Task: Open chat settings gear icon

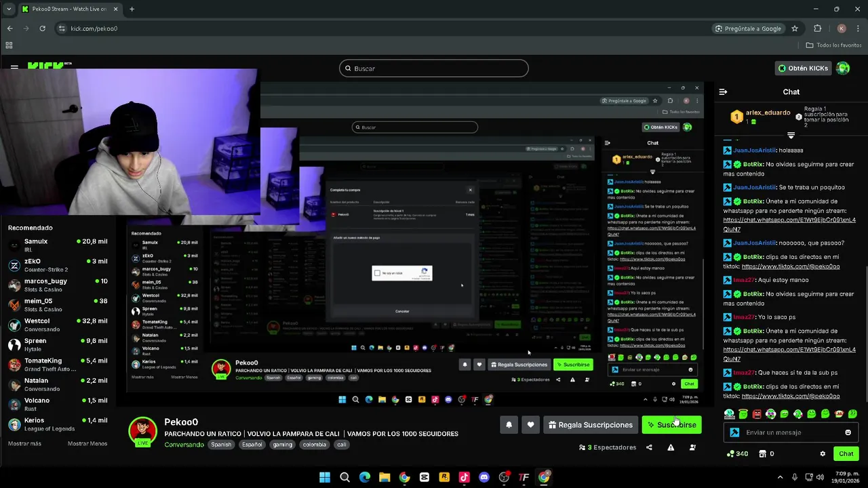Action: pyautogui.click(x=823, y=453)
